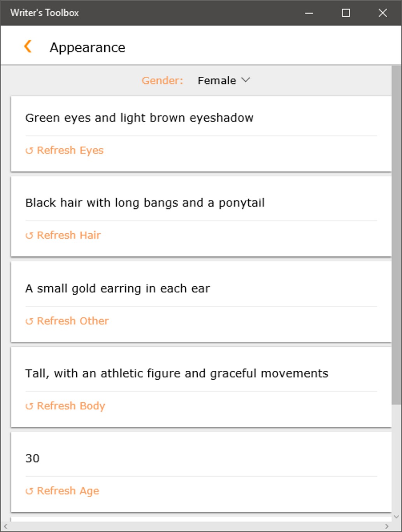Image resolution: width=402 pixels, height=532 pixels.
Task: Select the green eyes description text
Action: tap(139, 118)
